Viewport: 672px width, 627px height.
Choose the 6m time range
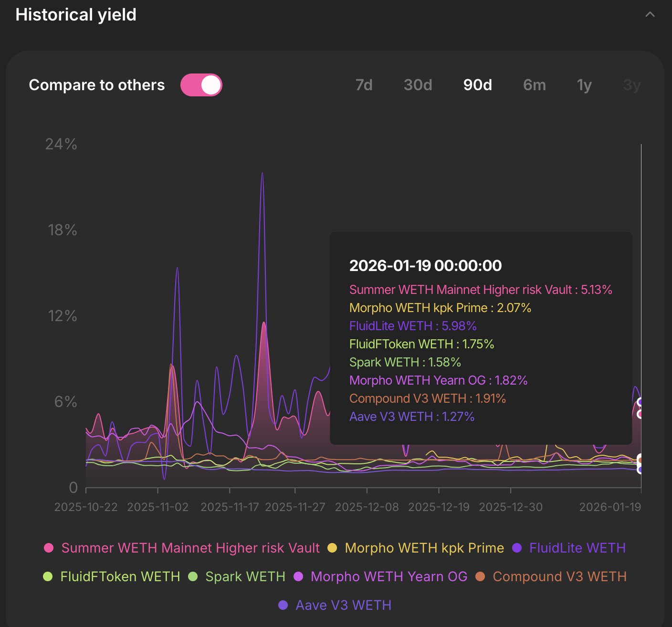534,85
